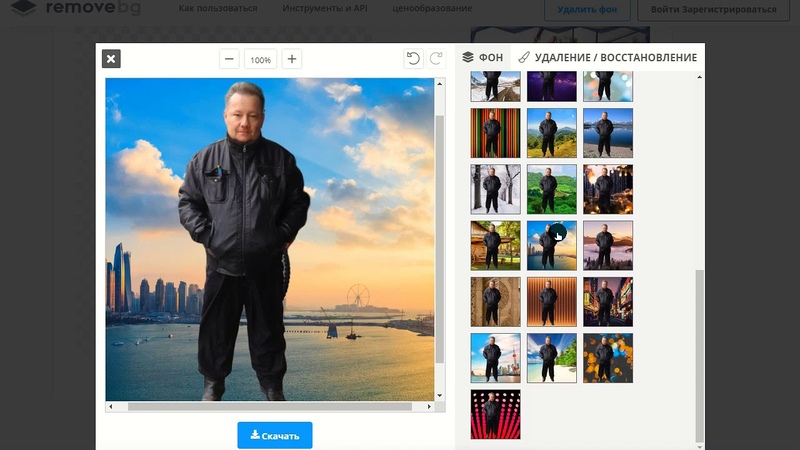The image size is (800, 450).
Task: Click the 100% zoom level field
Action: [260, 60]
